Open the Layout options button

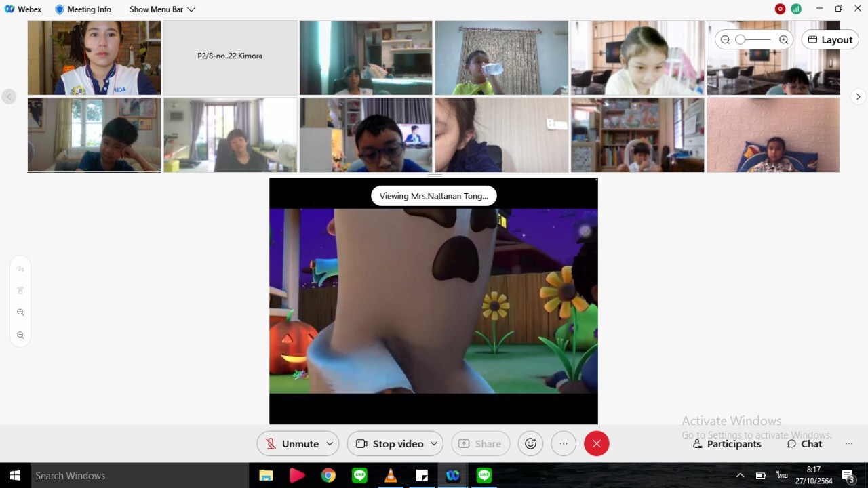830,40
